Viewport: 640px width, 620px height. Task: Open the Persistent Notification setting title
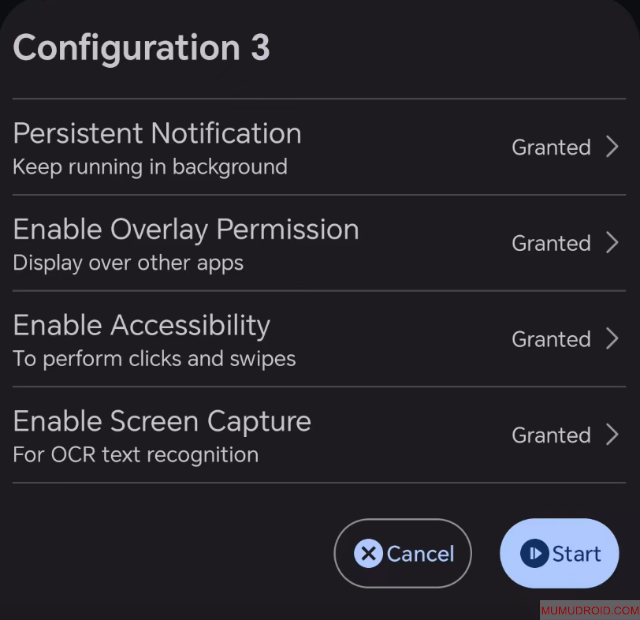tap(157, 133)
